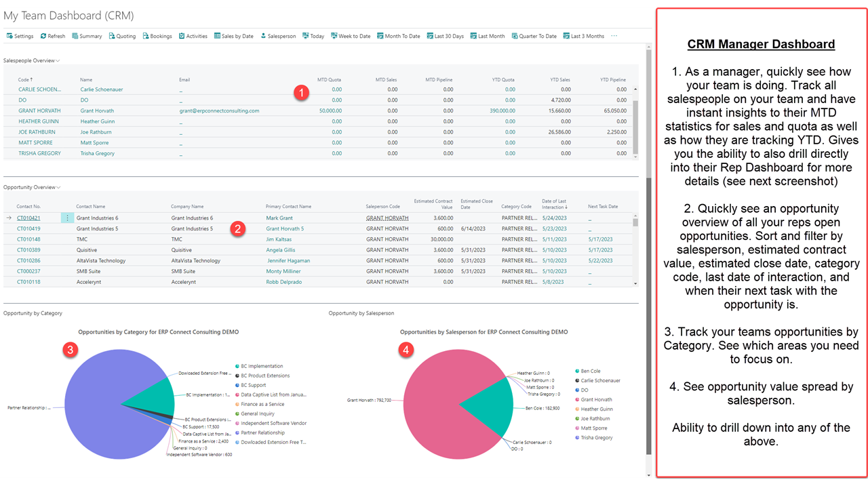Click the Salespeople Overview list scrollbar

635,126
